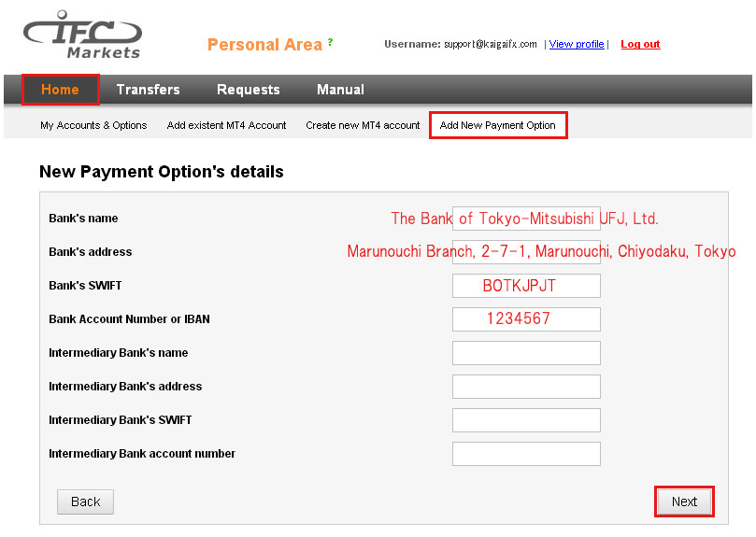Click the Bank's address label
The image size is (756, 537).
tap(90, 251)
